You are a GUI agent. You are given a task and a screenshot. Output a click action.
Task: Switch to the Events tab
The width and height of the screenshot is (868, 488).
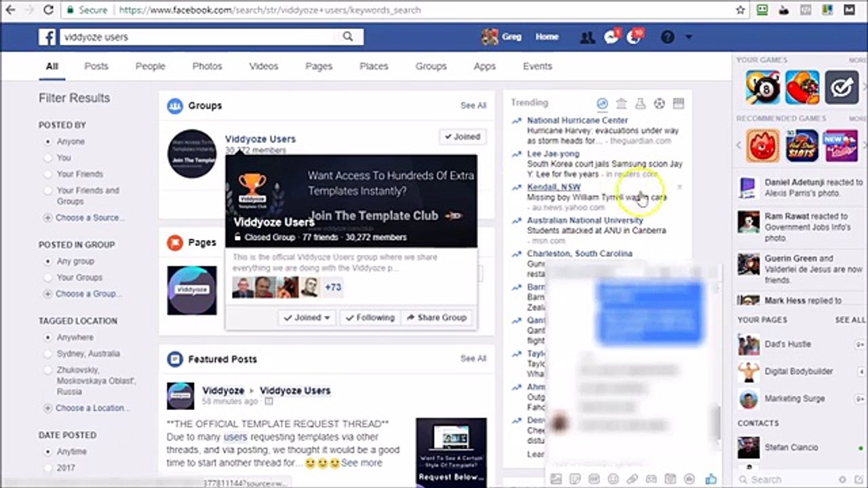click(537, 66)
